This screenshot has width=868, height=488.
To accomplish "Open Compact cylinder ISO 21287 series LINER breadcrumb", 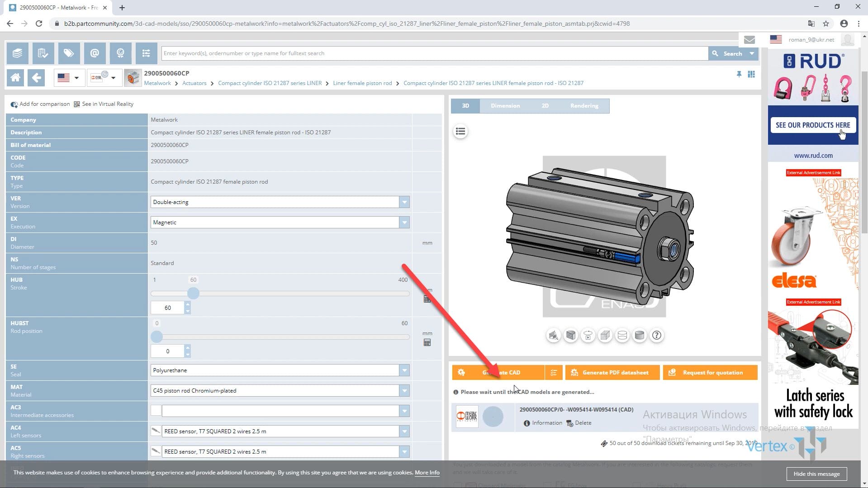I will [x=270, y=83].
